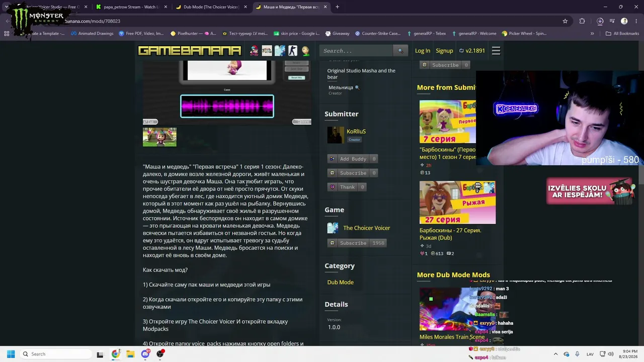This screenshot has width=644, height=362.
Task: Open Discord from the taskbar
Action: 145,354
